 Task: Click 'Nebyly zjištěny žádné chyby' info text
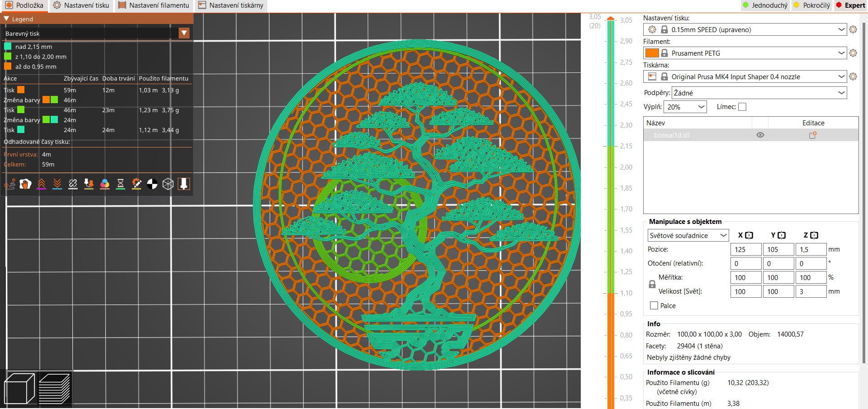(x=688, y=357)
